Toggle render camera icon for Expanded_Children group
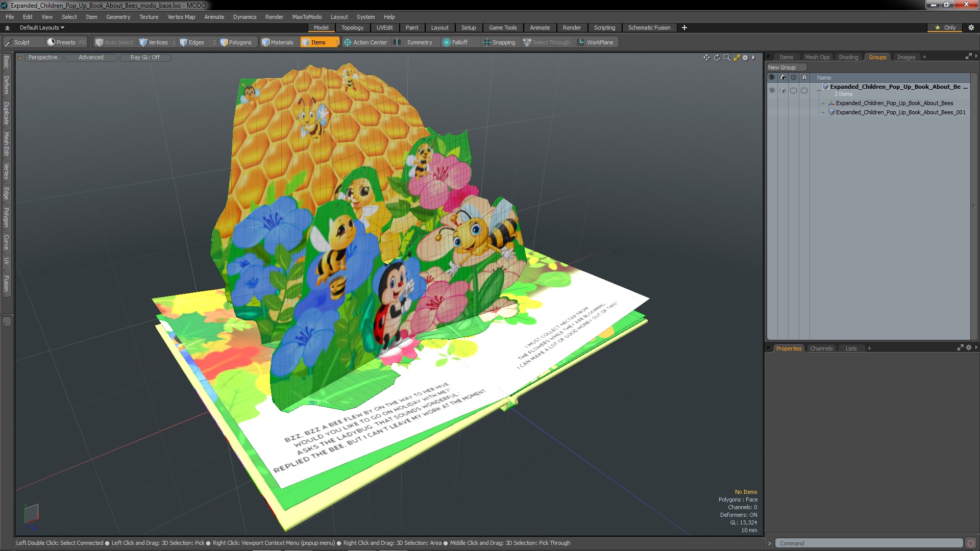 pos(783,90)
